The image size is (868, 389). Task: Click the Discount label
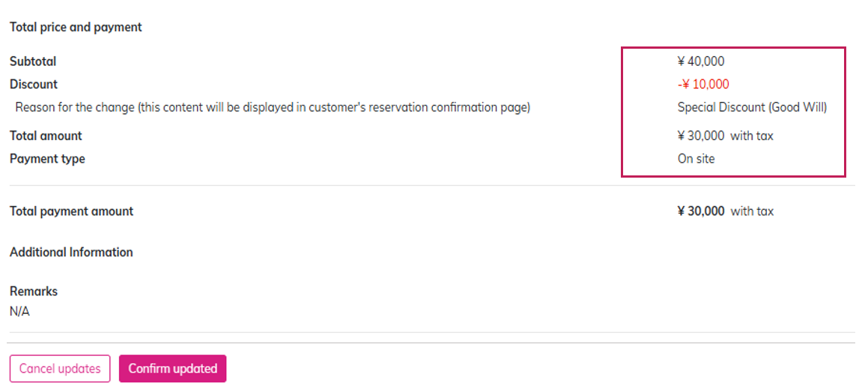[x=34, y=84]
